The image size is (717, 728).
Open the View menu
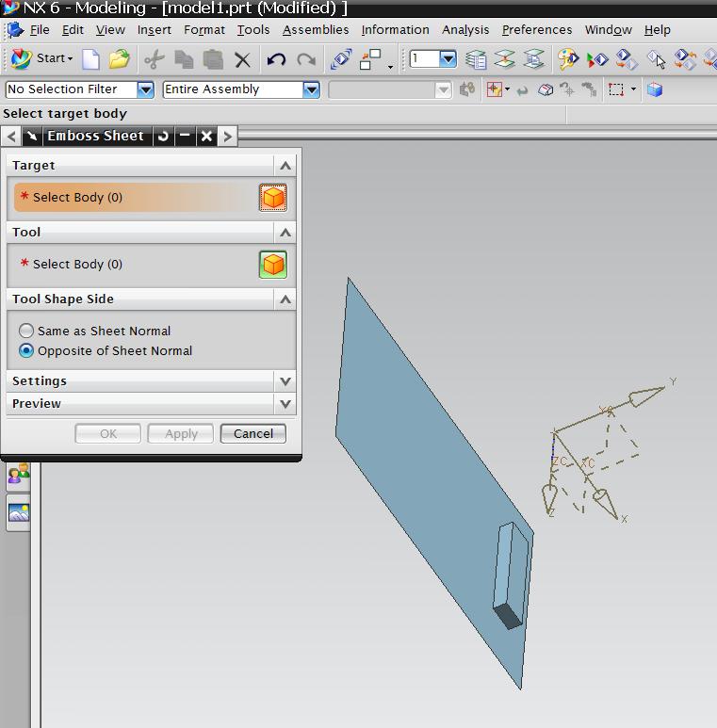[110, 30]
